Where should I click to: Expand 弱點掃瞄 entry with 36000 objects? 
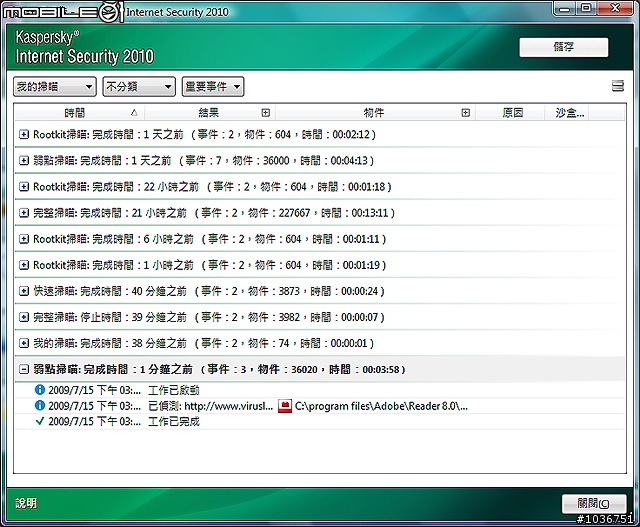point(24,160)
